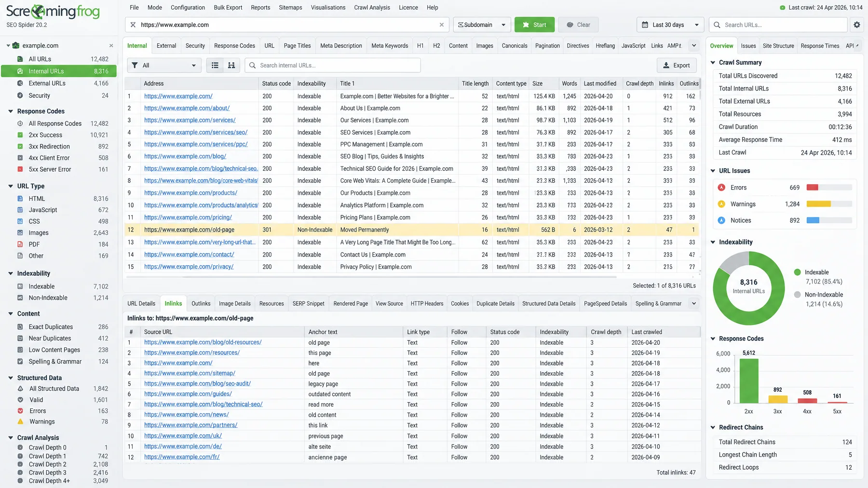Close the example.com project in sidebar
Screen dimensions: 868x488
coord(111,45)
